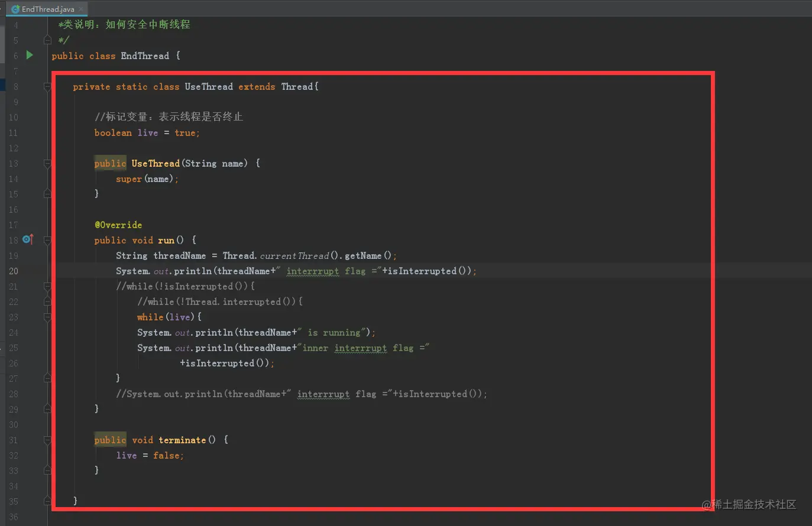Select the EndThread.java editor tab
Image resolution: width=812 pixels, height=526 pixels.
pos(48,9)
